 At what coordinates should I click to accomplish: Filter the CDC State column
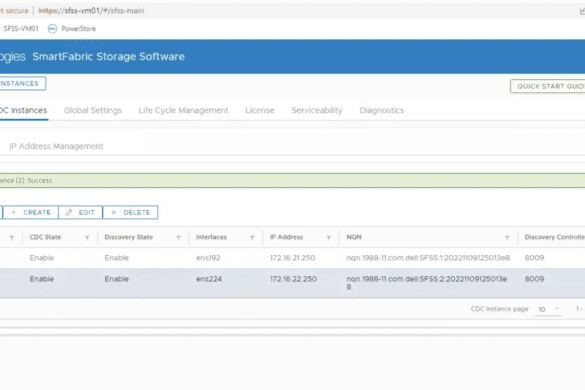(x=87, y=238)
